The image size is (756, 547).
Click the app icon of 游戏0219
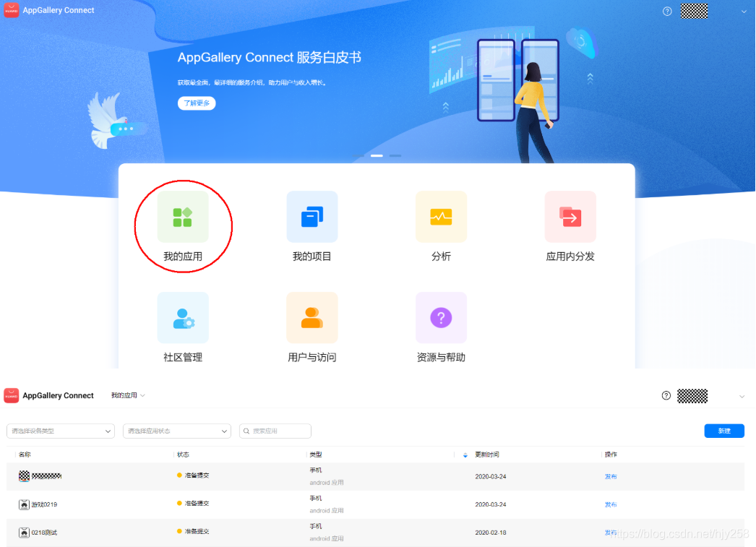[x=24, y=504]
